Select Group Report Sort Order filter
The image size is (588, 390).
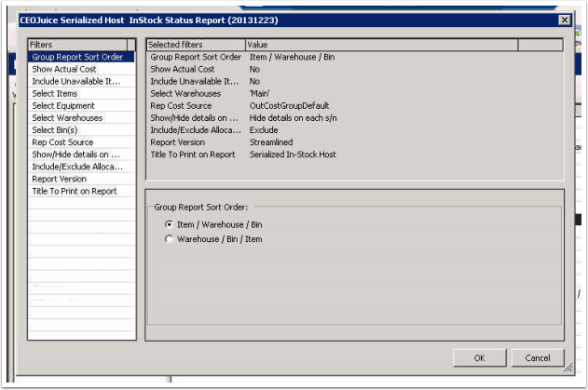pos(81,57)
